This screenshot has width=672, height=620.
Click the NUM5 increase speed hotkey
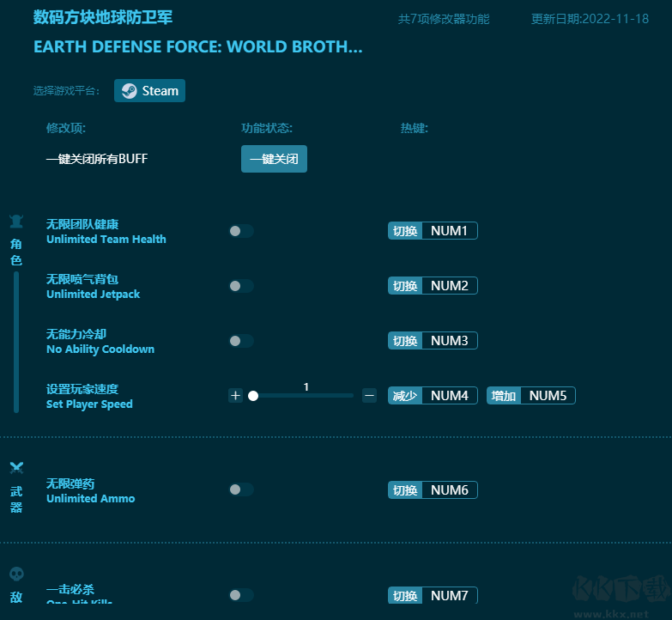(548, 396)
